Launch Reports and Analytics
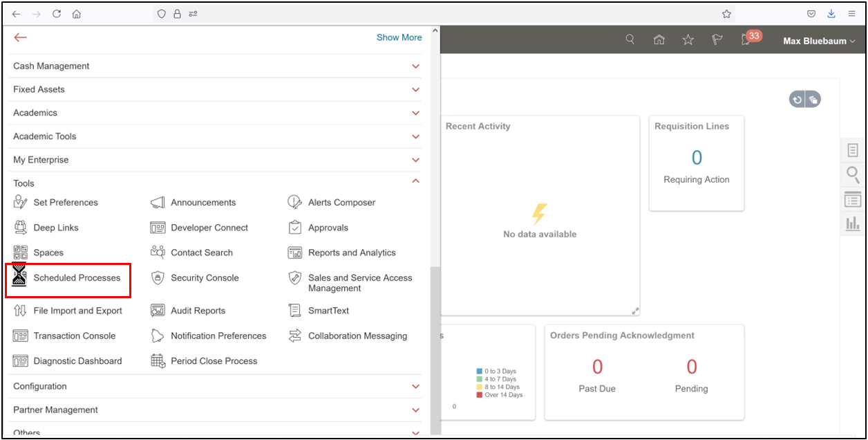The image size is (868, 440). coord(352,253)
